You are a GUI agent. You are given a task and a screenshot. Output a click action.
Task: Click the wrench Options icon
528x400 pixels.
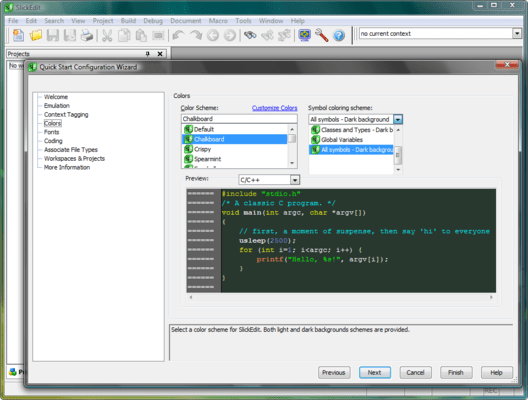point(322,35)
